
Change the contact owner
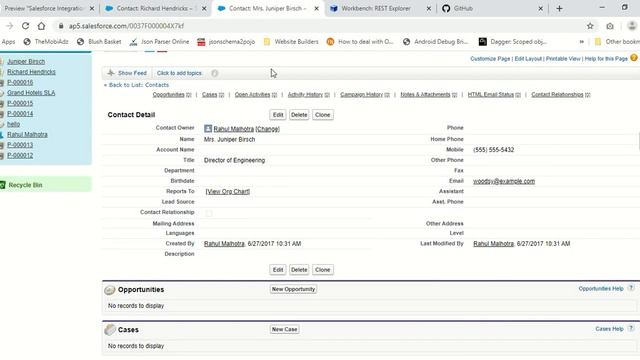pyautogui.click(x=267, y=129)
